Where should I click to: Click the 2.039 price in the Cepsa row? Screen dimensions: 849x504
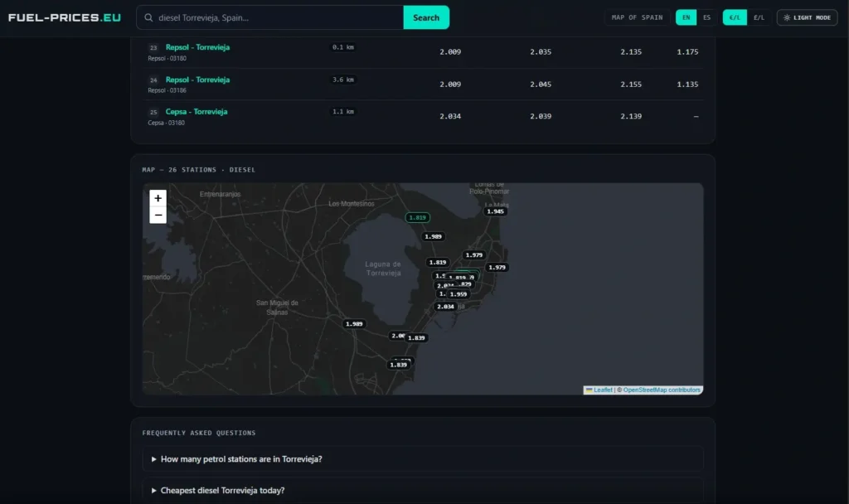541,116
